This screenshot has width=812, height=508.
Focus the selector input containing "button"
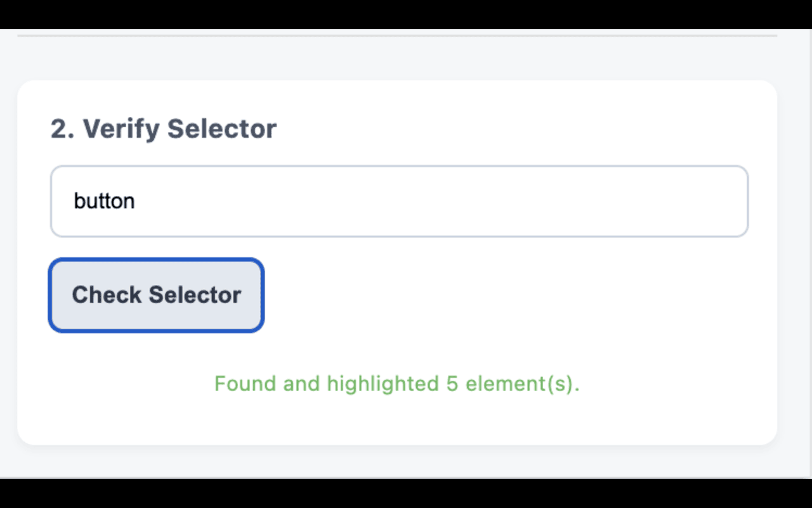pos(399,201)
